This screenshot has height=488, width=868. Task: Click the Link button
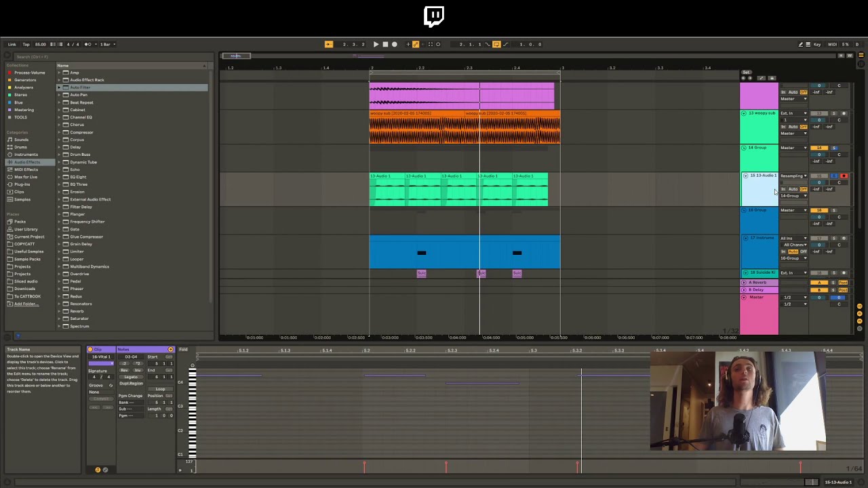[12, 44]
